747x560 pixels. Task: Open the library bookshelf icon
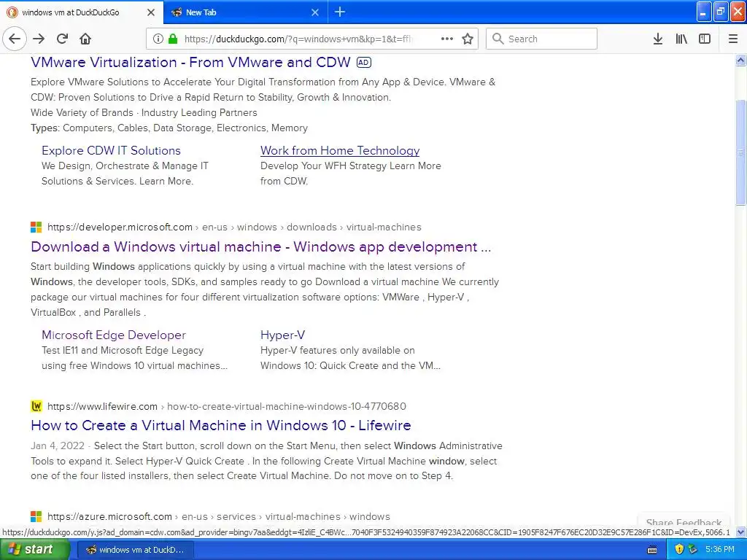coord(681,39)
